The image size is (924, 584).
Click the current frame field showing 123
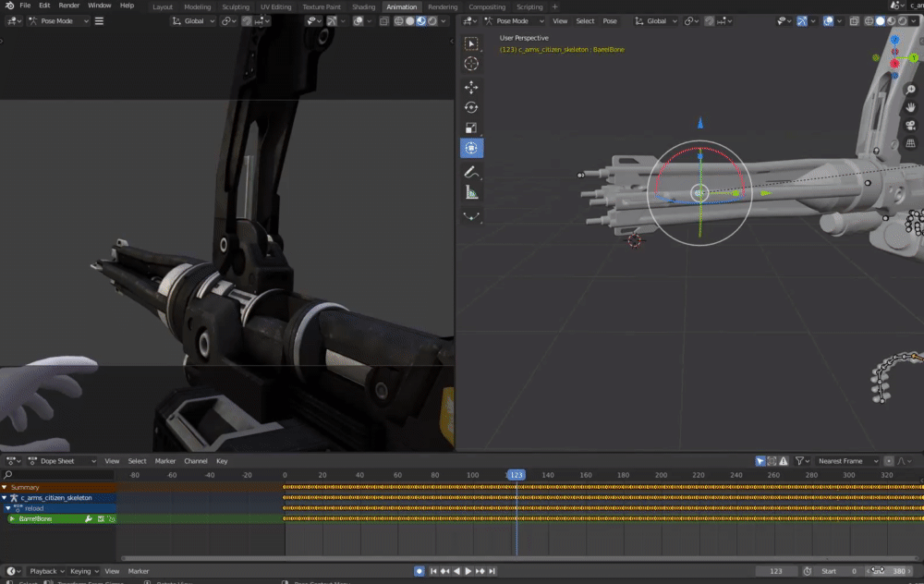776,571
